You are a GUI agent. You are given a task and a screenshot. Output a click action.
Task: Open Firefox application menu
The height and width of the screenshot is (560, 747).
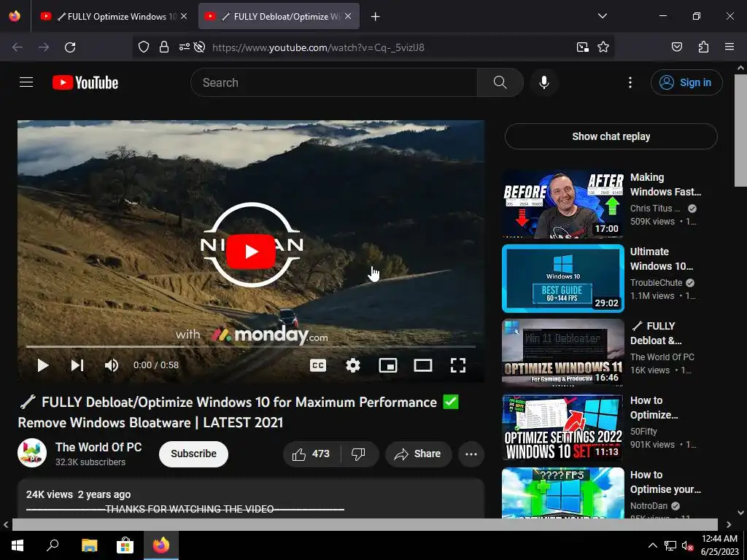[x=729, y=47]
